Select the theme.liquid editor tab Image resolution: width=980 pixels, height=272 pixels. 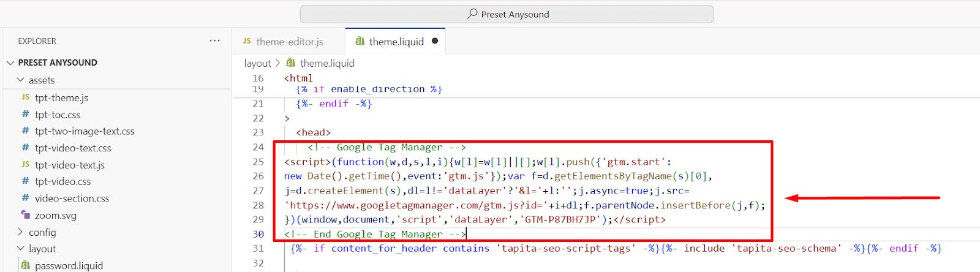click(396, 42)
